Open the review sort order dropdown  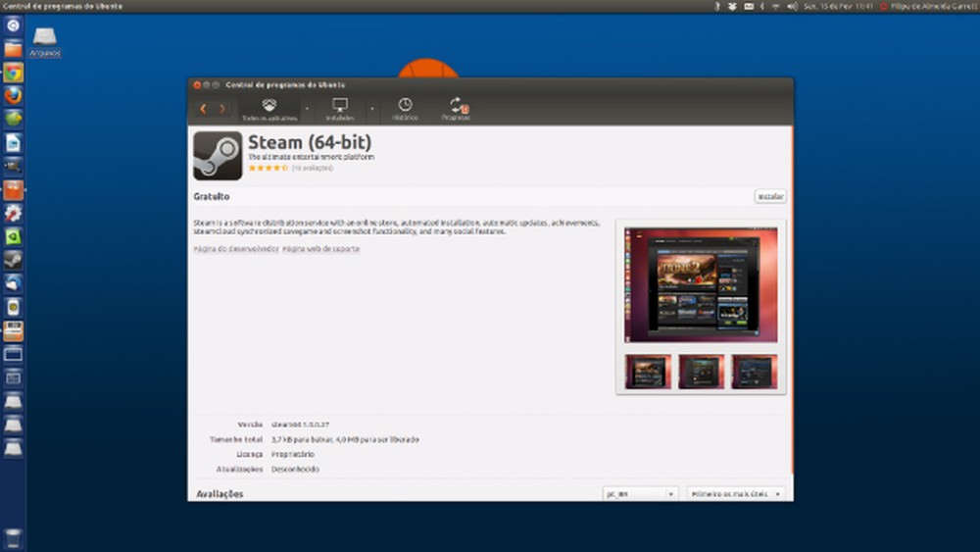(x=736, y=494)
